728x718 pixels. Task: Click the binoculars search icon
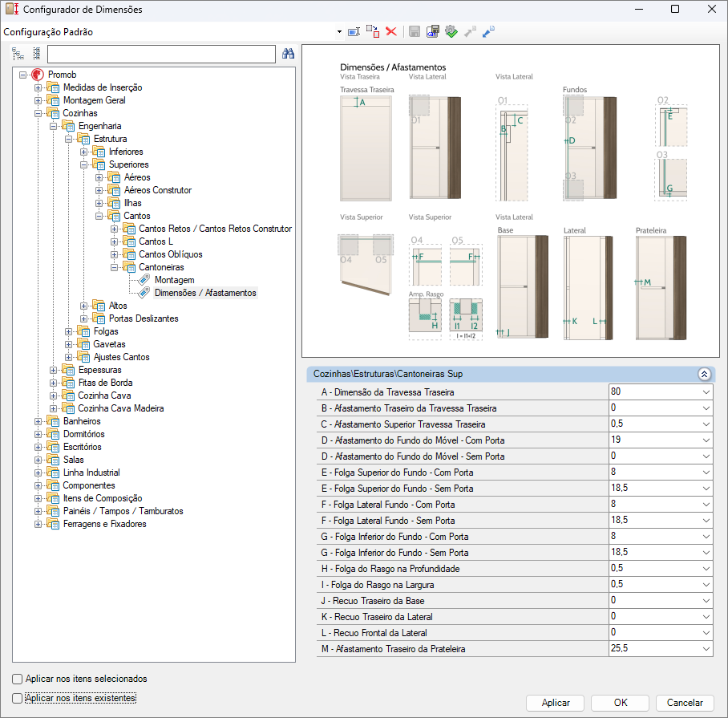(289, 54)
